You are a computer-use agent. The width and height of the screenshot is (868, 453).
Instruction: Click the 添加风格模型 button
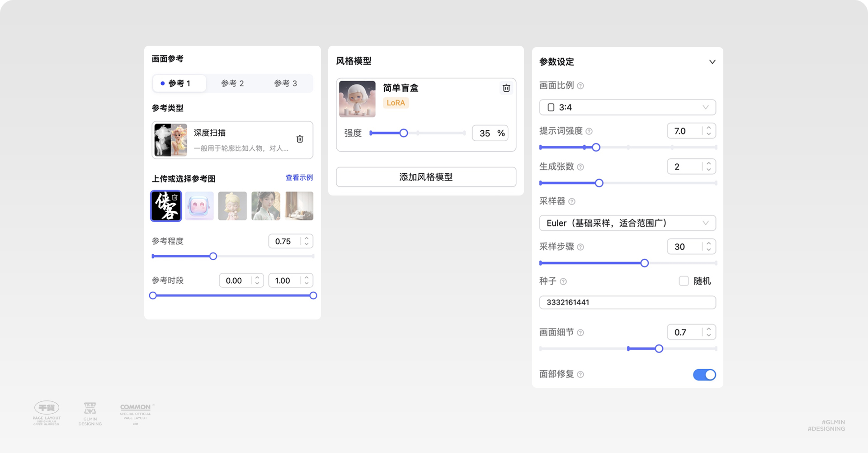pyautogui.click(x=425, y=177)
